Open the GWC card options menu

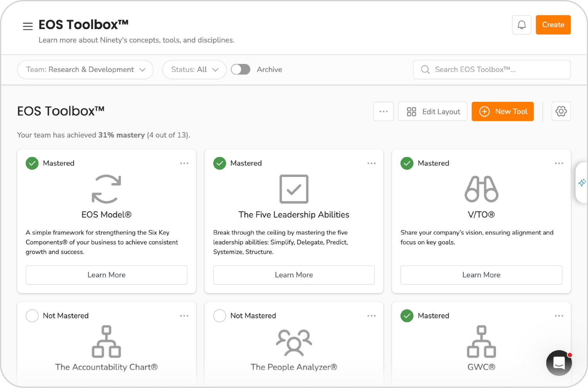click(559, 315)
